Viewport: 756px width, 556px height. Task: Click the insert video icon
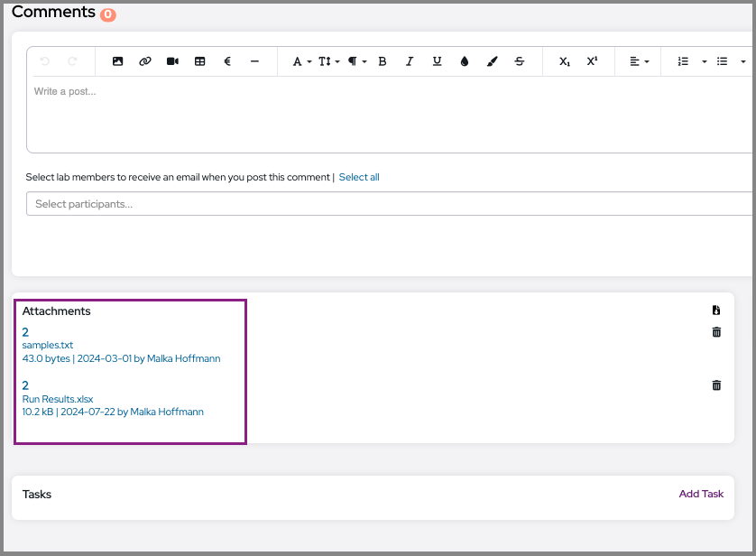pyautogui.click(x=172, y=61)
